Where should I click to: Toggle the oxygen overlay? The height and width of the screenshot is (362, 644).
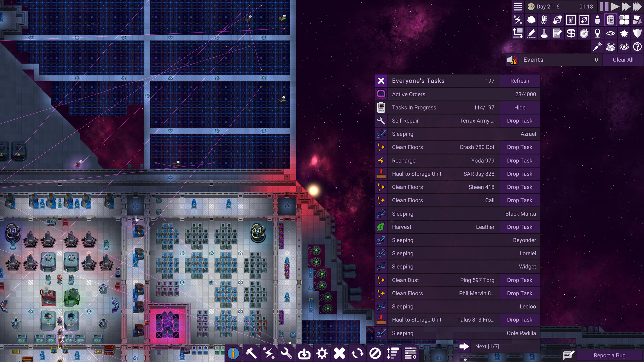point(557,20)
